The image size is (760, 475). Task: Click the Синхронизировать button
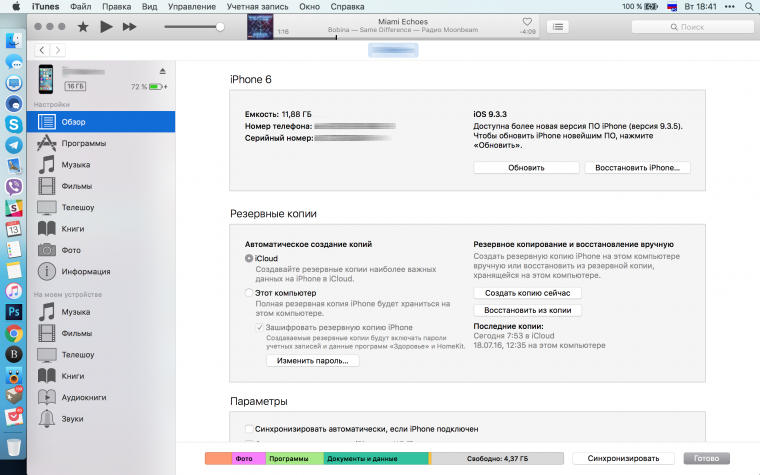(x=623, y=459)
